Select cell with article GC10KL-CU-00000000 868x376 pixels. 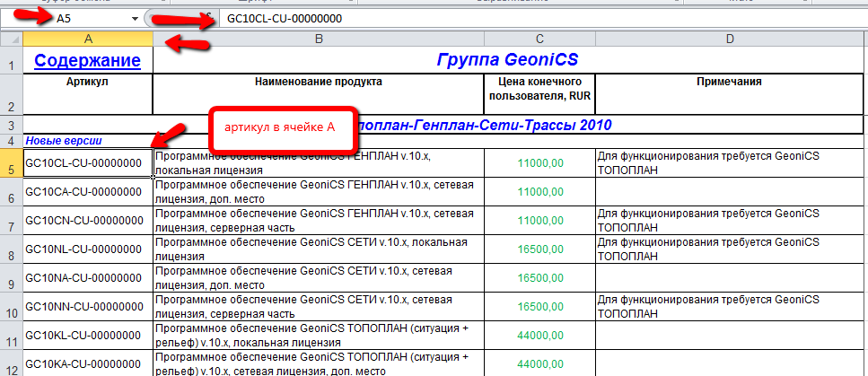(87, 336)
